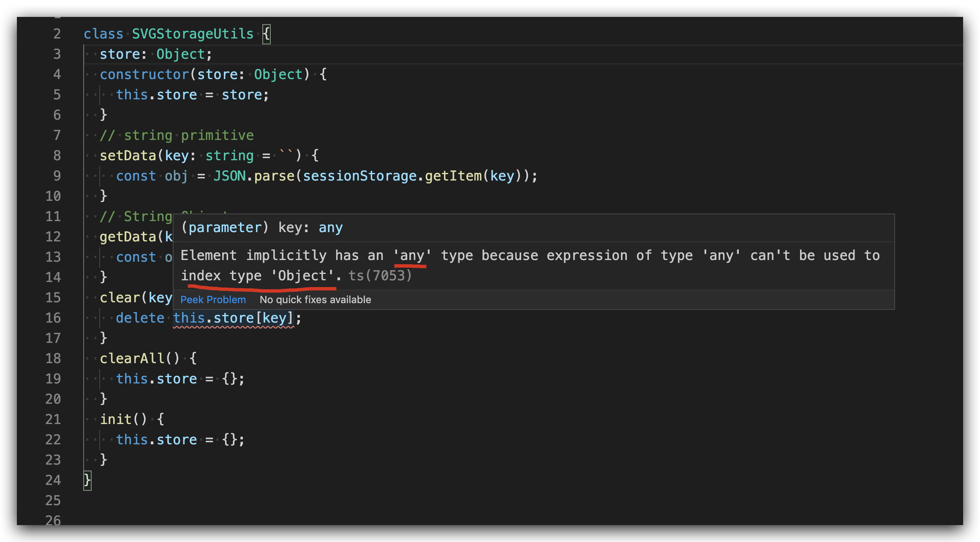The image size is (980, 542).
Task: Click 'store: Object;' property on line 3
Action: pos(156,54)
